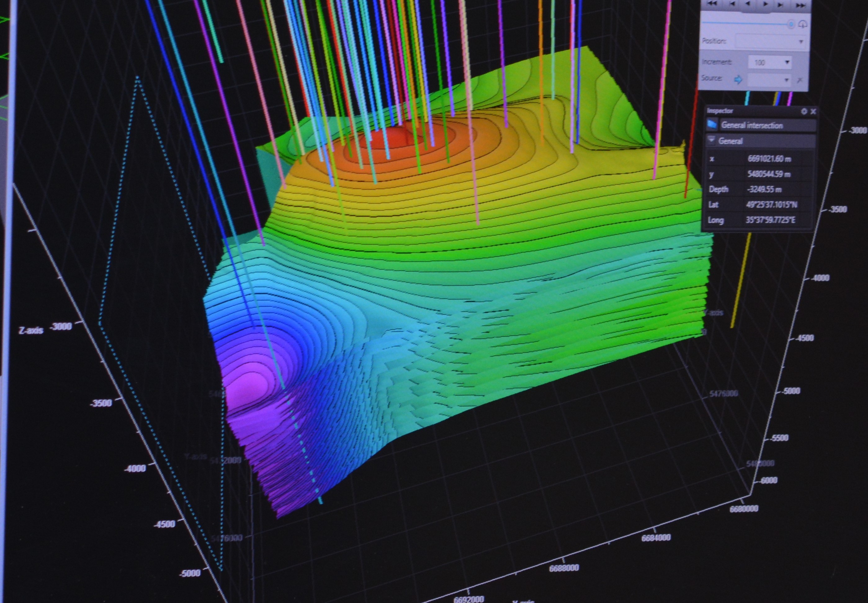The image size is (868, 603).
Task: Collapse the General section triangle
Action: pyautogui.click(x=711, y=140)
